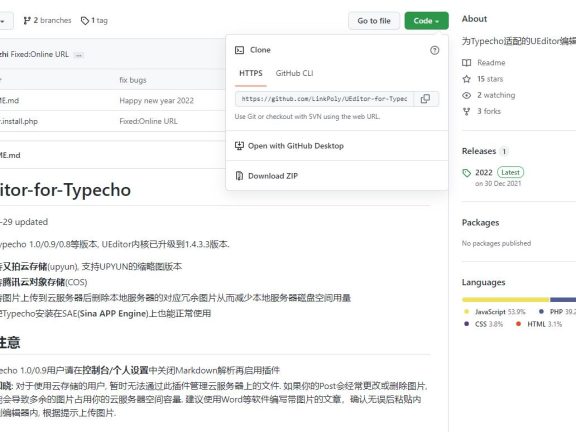Viewport: 576px width, 432px height.
Task: Click the Clone terminal icon
Action: [x=239, y=50]
